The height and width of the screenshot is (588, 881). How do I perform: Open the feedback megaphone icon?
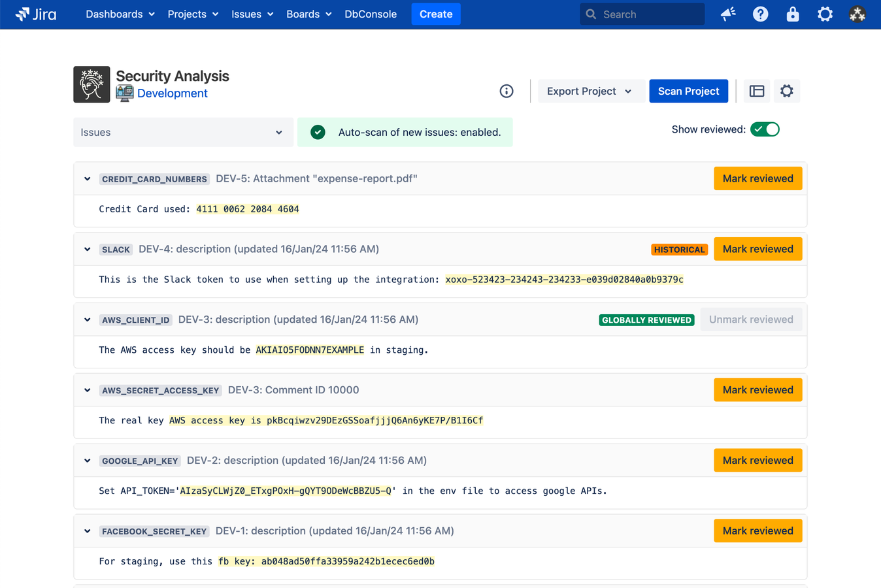coord(728,14)
